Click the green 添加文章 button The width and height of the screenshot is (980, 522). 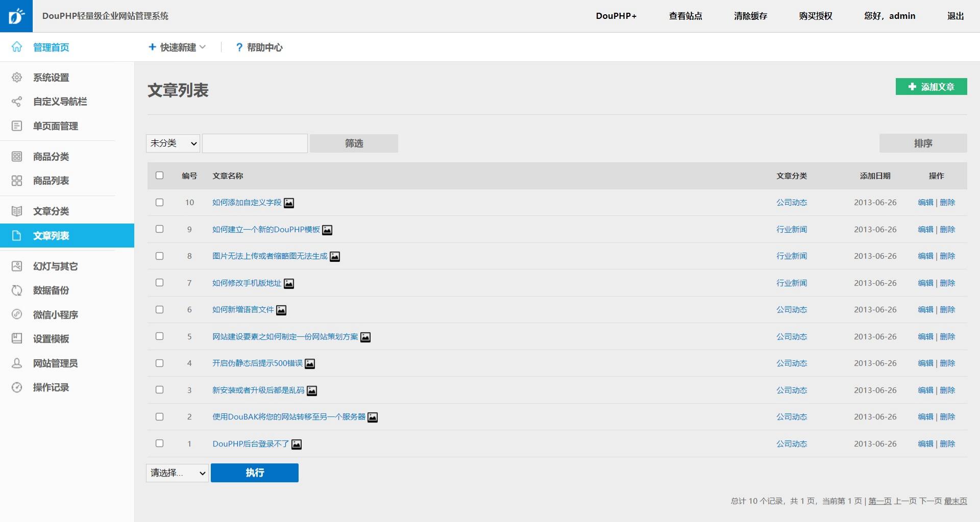[x=930, y=87]
